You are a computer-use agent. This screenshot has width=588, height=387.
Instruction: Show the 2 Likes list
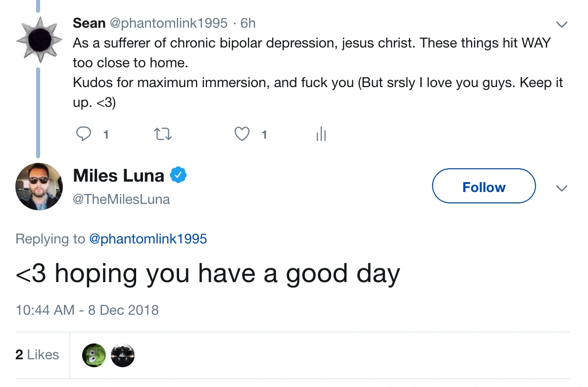tap(37, 355)
